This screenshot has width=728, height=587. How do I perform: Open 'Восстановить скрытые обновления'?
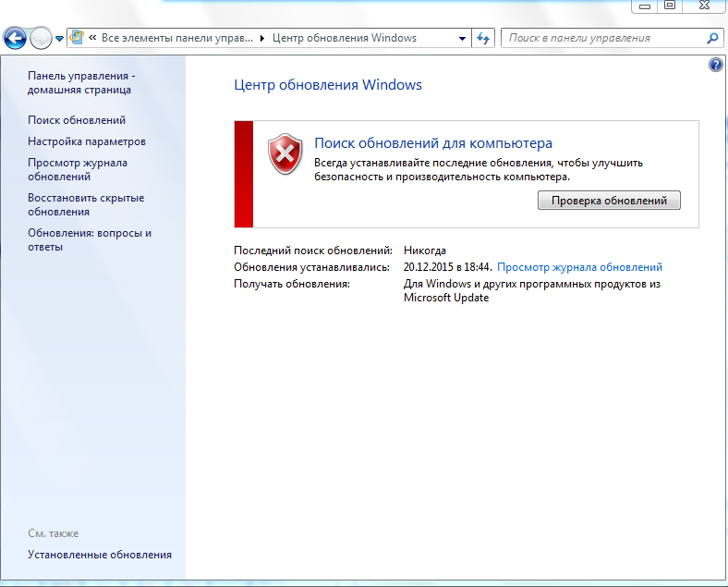click(x=86, y=205)
